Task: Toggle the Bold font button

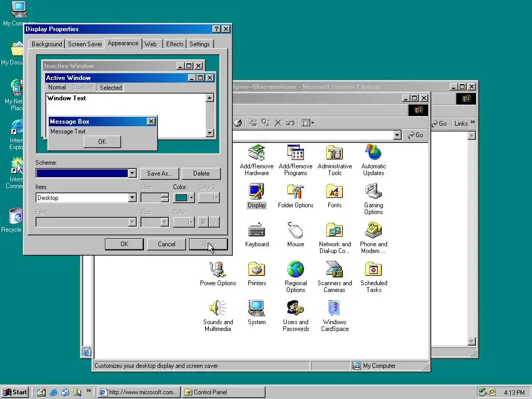Action: pyautogui.click(x=203, y=222)
